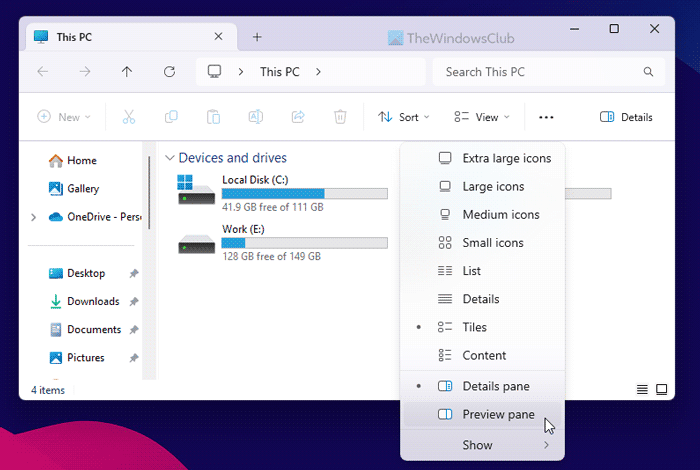Image resolution: width=700 pixels, height=470 pixels.
Task: Expand OneDrive tree node chevron
Action: tap(33, 217)
